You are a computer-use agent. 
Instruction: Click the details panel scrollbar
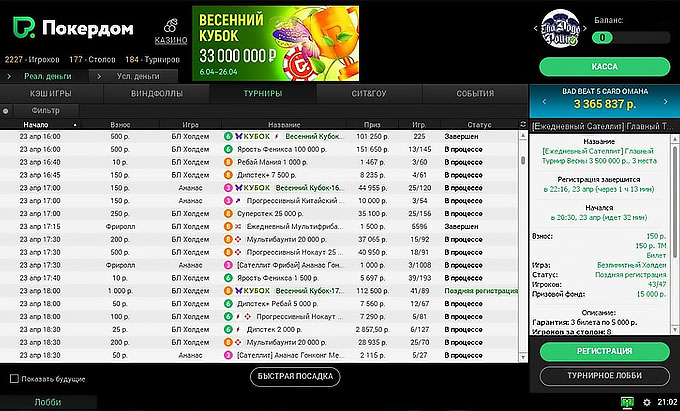coord(675,202)
